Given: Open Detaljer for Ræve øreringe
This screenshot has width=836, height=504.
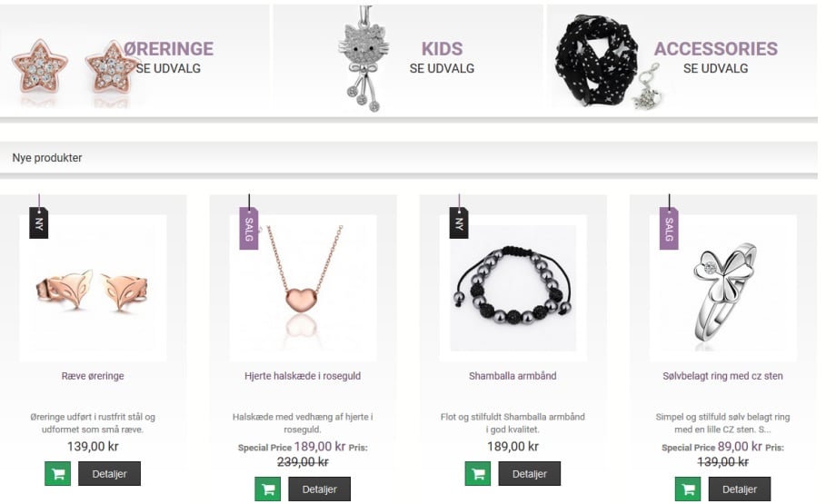Looking at the screenshot, I should [109, 474].
